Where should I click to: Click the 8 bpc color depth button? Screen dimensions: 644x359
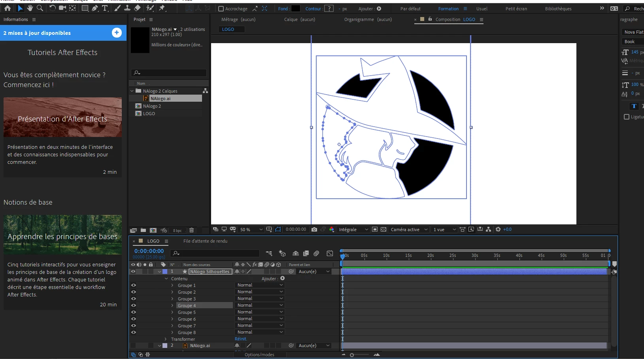[x=178, y=230]
